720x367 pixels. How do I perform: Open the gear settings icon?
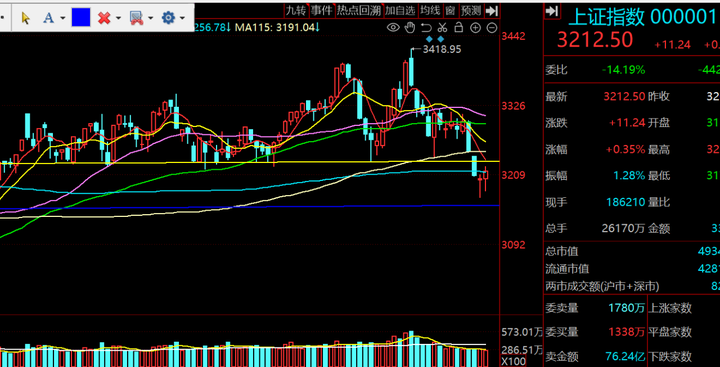(169, 18)
